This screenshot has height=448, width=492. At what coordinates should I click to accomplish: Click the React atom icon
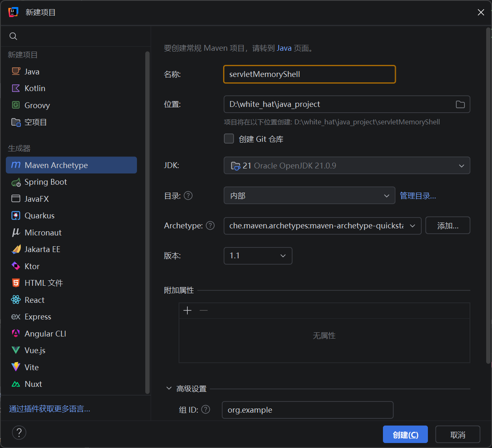tap(16, 300)
